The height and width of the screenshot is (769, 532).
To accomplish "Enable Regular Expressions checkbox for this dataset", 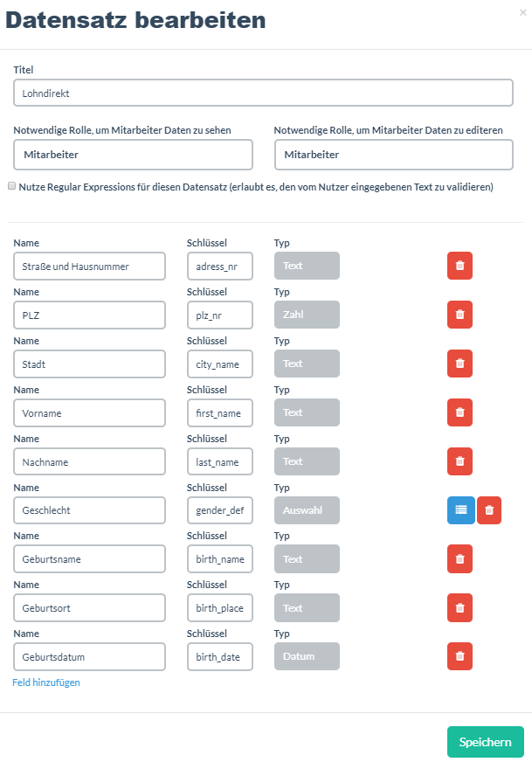I will (11, 186).
